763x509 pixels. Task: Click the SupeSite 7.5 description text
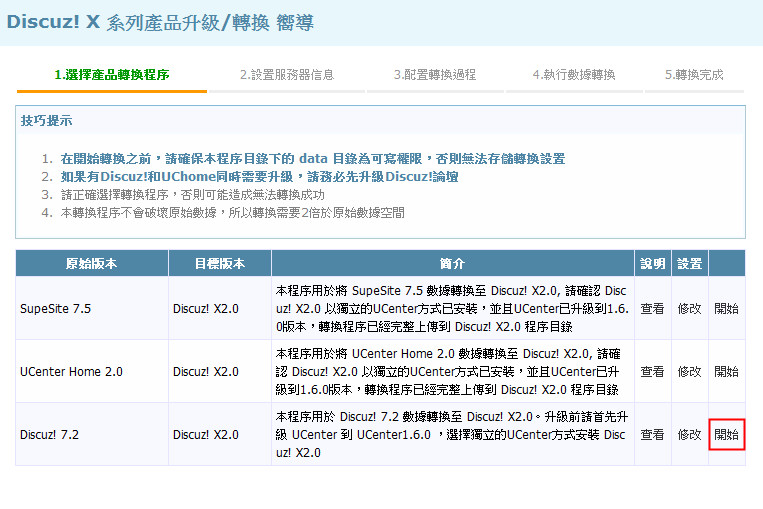pos(452,309)
